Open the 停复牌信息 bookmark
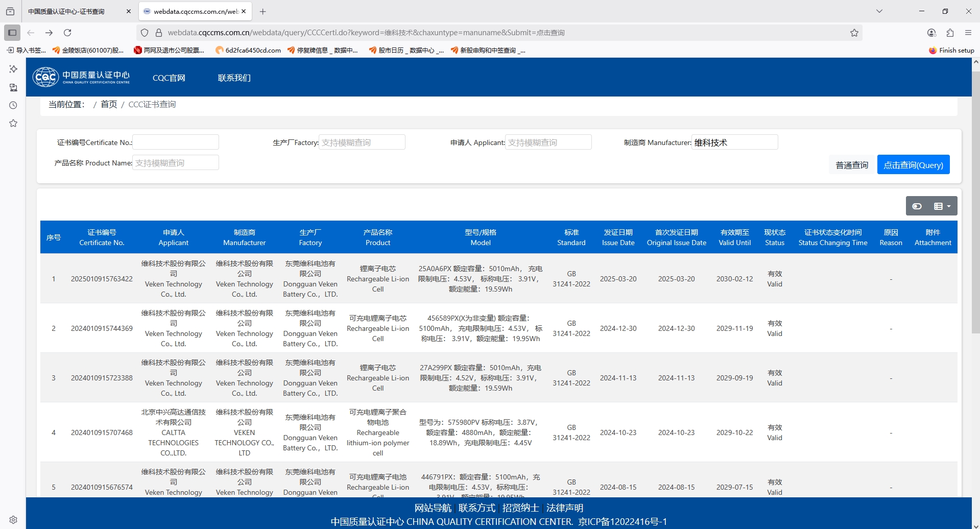980x529 pixels. coord(322,50)
